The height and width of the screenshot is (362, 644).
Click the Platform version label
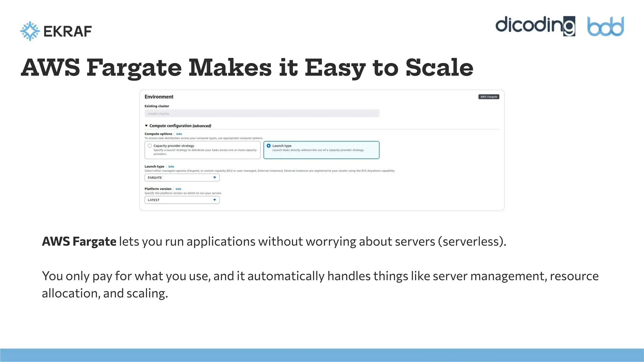point(158,189)
